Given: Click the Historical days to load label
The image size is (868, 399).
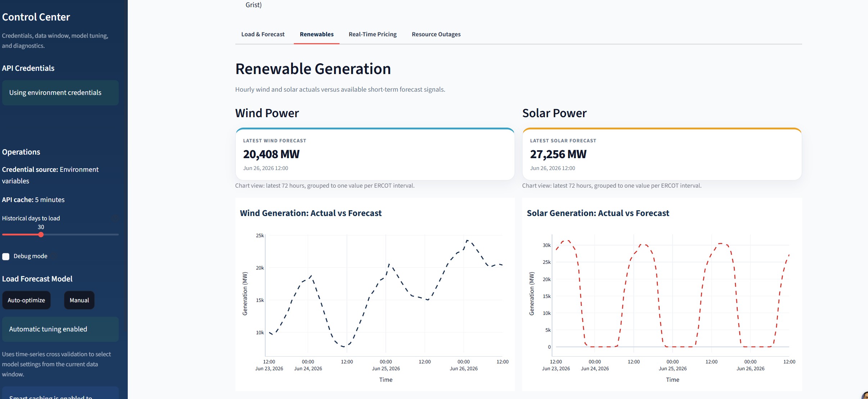Looking at the screenshot, I should (31, 218).
